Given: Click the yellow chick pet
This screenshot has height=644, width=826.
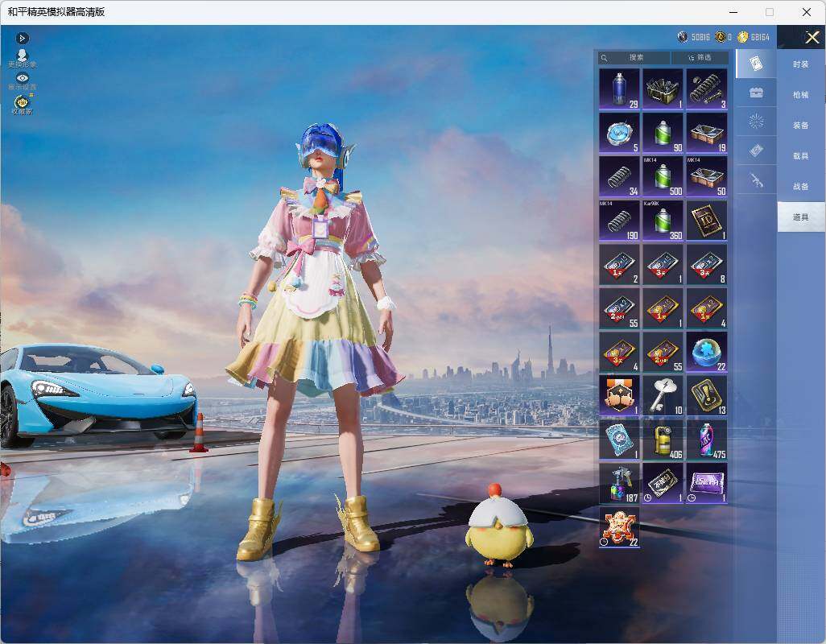Looking at the screenshot, I should (498, 526).
